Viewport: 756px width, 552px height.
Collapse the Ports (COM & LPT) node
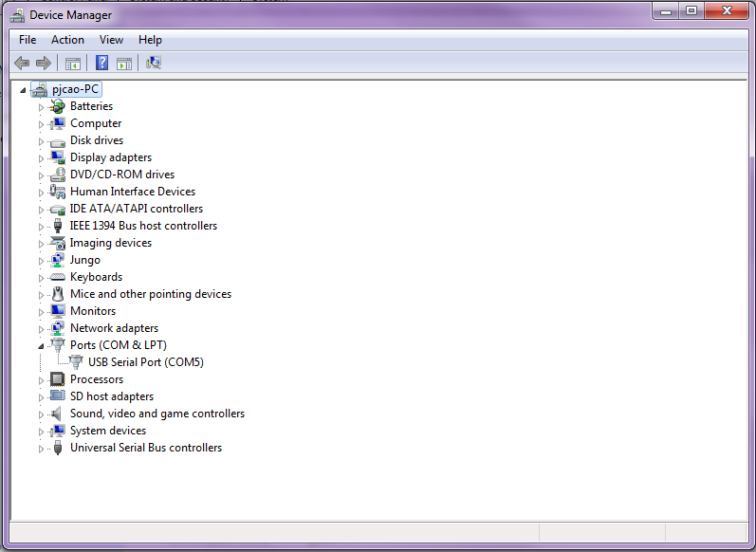click(x=41, y=346)
